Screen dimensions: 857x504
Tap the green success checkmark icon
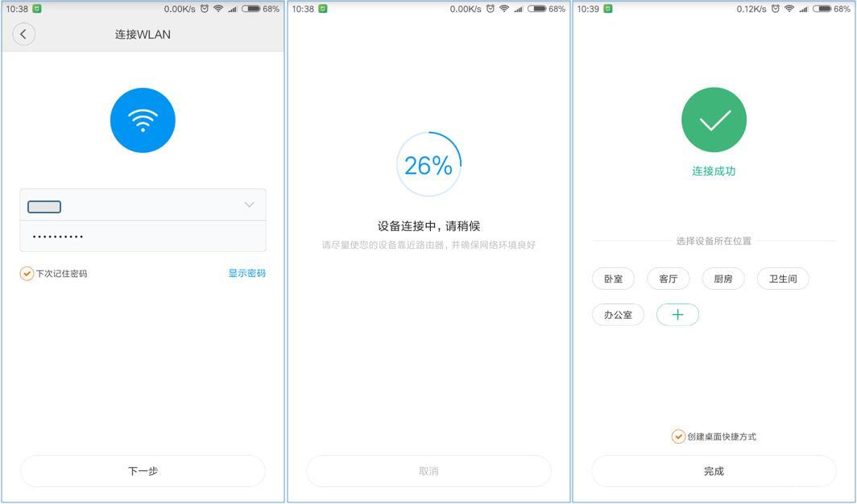tap(714, 119)
